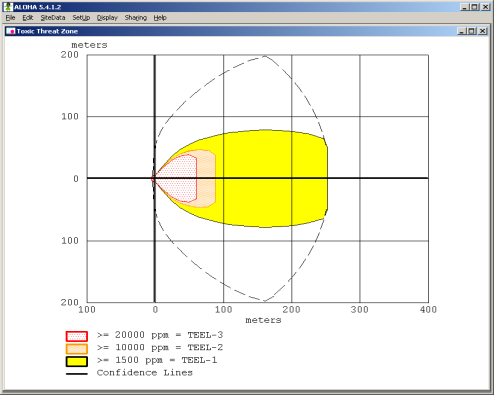
Task: Click the Confidence Lines legend line sample
Action: tap(77, 374)
